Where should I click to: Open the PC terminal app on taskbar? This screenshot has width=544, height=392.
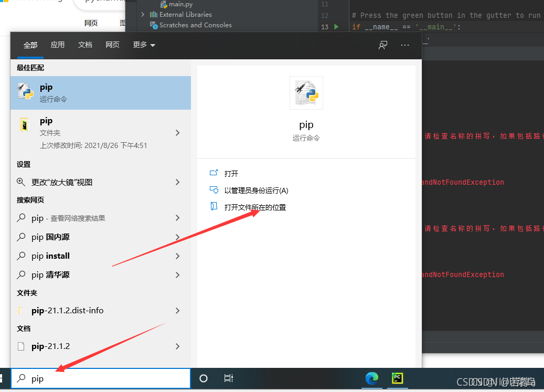coord(397,378)
